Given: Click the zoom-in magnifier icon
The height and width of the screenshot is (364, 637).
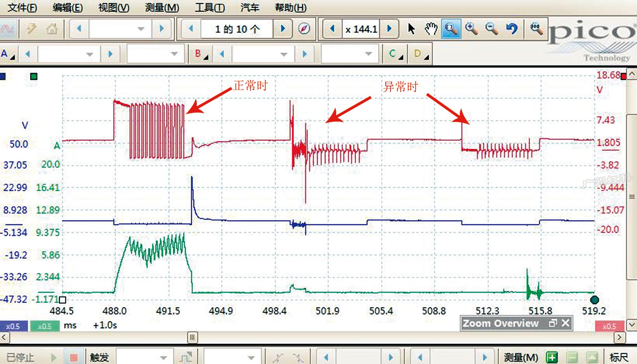Looking at the screenshot, I should [471, 29].
